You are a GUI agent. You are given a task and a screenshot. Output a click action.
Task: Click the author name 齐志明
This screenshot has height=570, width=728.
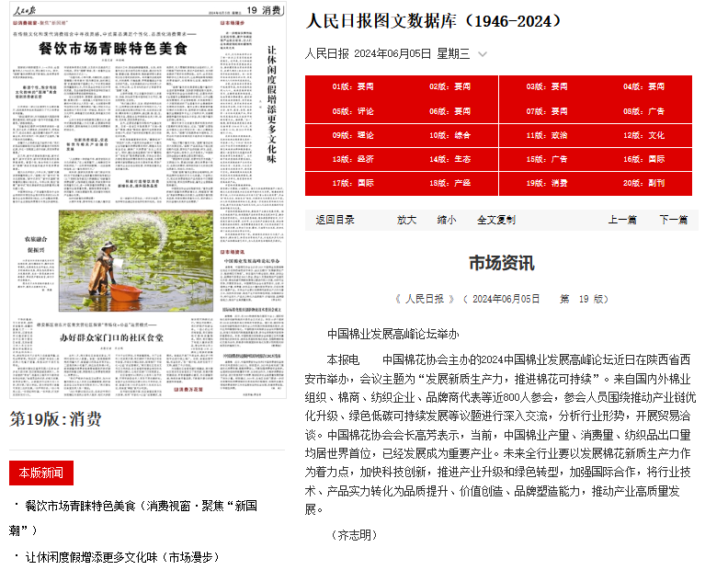pyautogui.click(x=354, y=535)
